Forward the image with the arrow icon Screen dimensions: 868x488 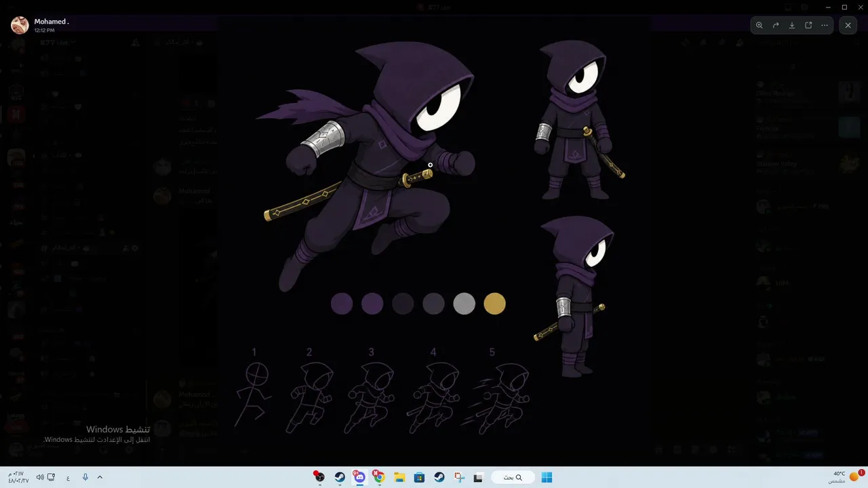coord(776,26)
